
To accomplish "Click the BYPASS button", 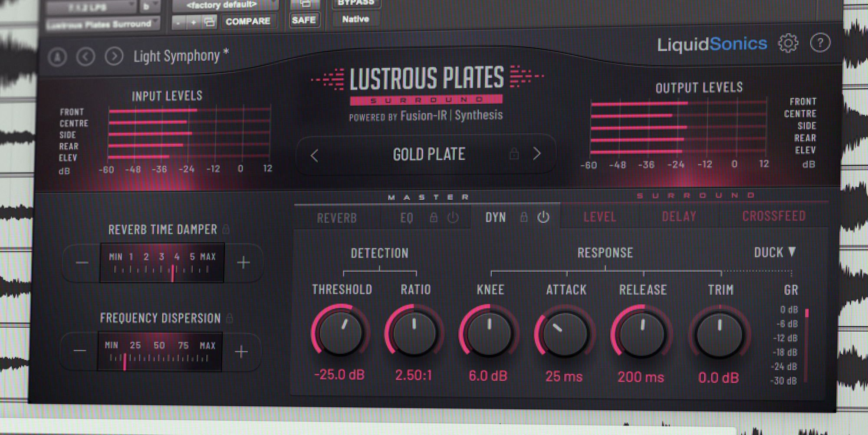I will 356,3.
